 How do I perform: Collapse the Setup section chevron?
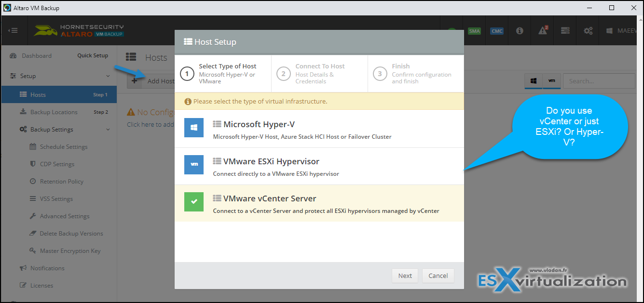tap(108, 76)
